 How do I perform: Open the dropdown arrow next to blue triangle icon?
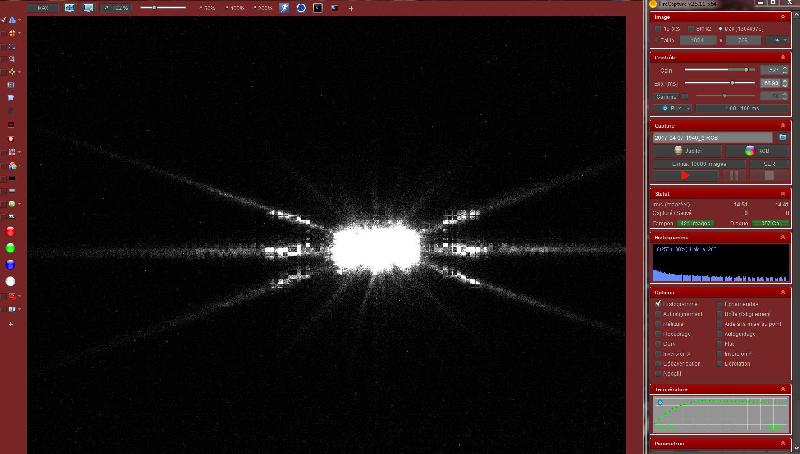(19, 20)
